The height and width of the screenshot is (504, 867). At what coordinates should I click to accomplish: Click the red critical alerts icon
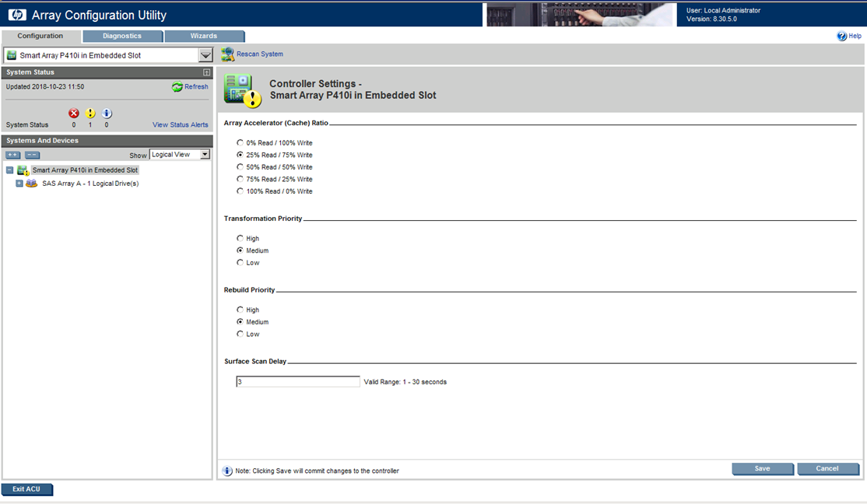click(73, 114)
